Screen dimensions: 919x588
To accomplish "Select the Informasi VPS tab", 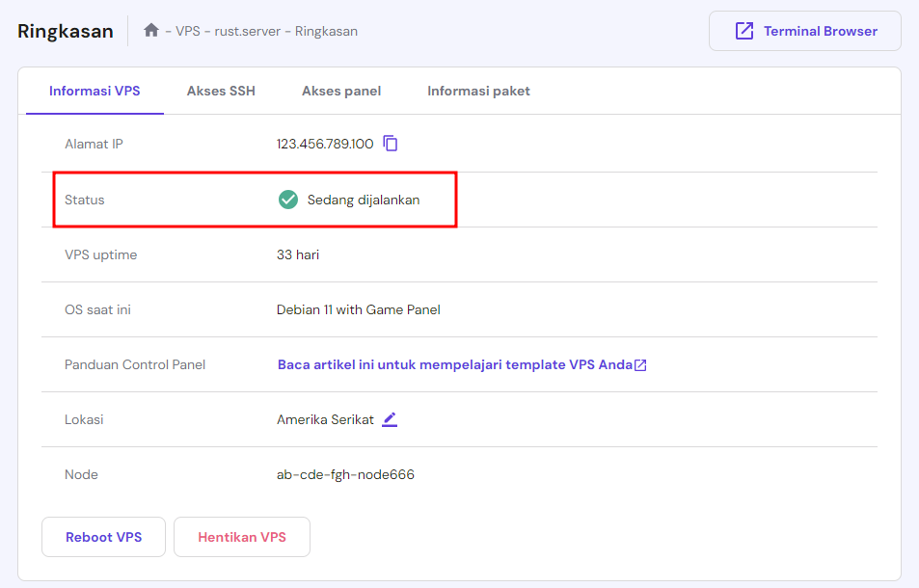I will pyautogui.click(x=94, y=90).
